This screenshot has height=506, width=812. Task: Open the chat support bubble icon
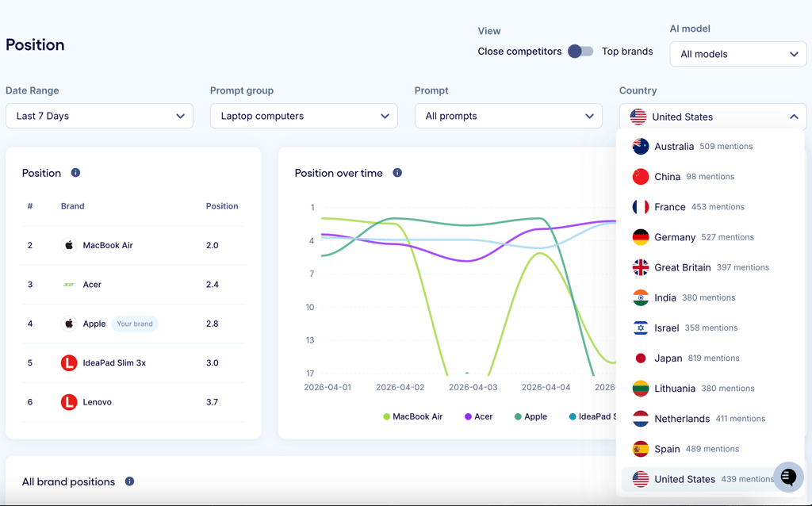coord(788,477)
